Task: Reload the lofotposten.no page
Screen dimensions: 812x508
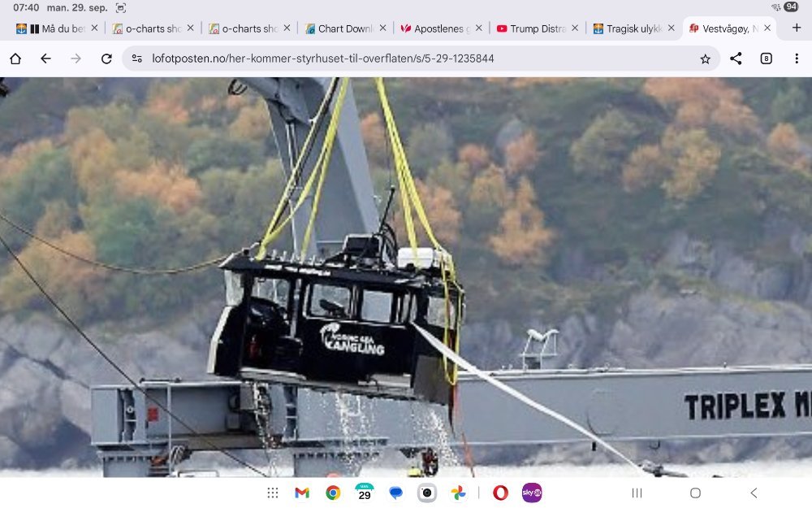Action: (x=106, y=59)
